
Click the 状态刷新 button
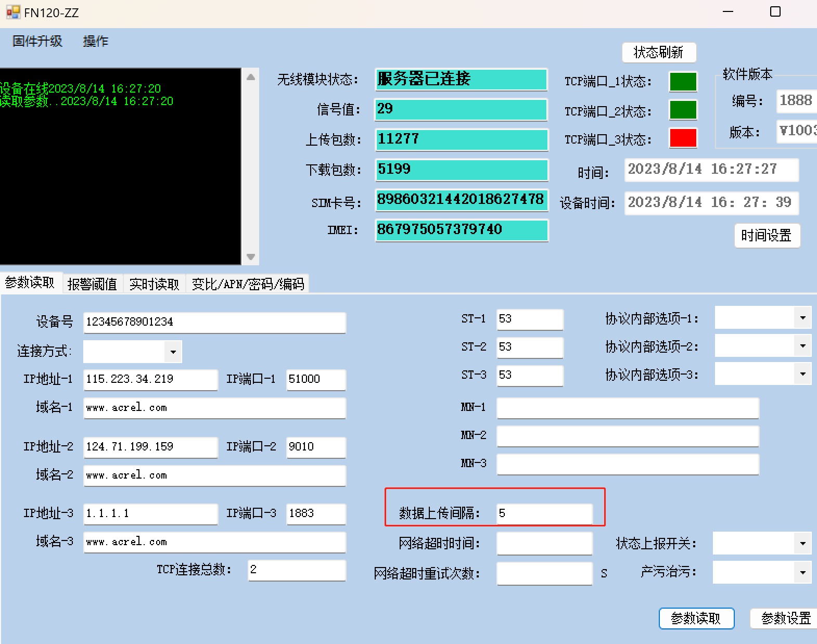658,52
